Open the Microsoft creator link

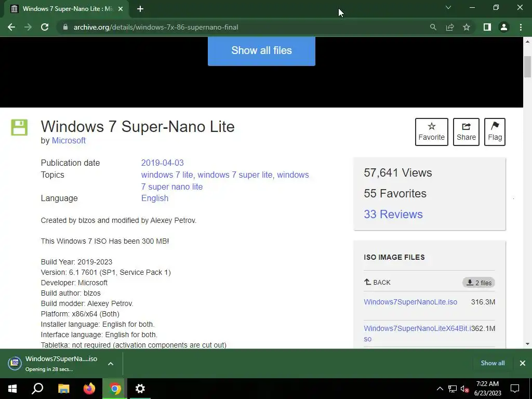tap(69, 140)
